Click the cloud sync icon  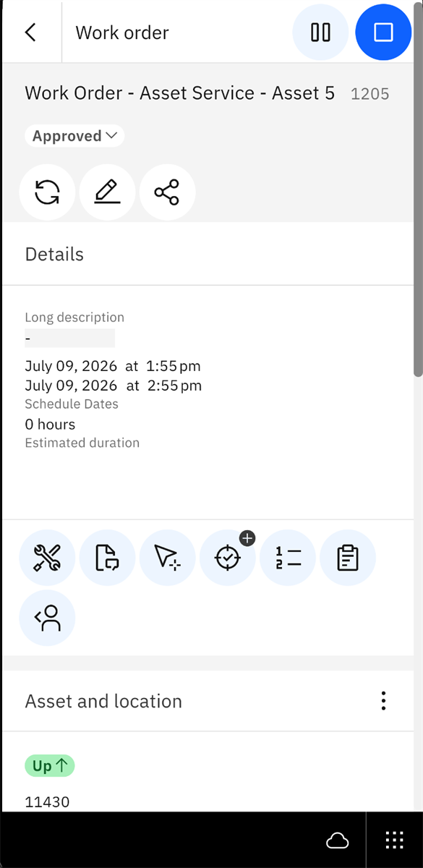(338, 840)
